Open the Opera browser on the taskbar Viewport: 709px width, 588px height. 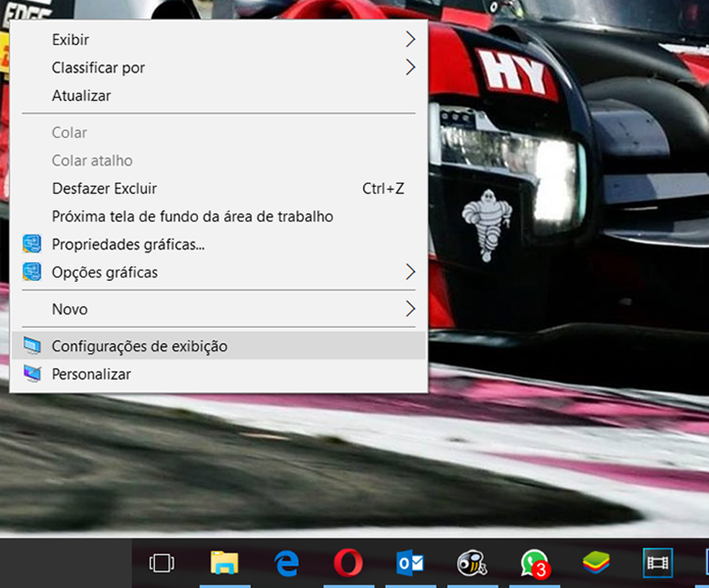349,563
